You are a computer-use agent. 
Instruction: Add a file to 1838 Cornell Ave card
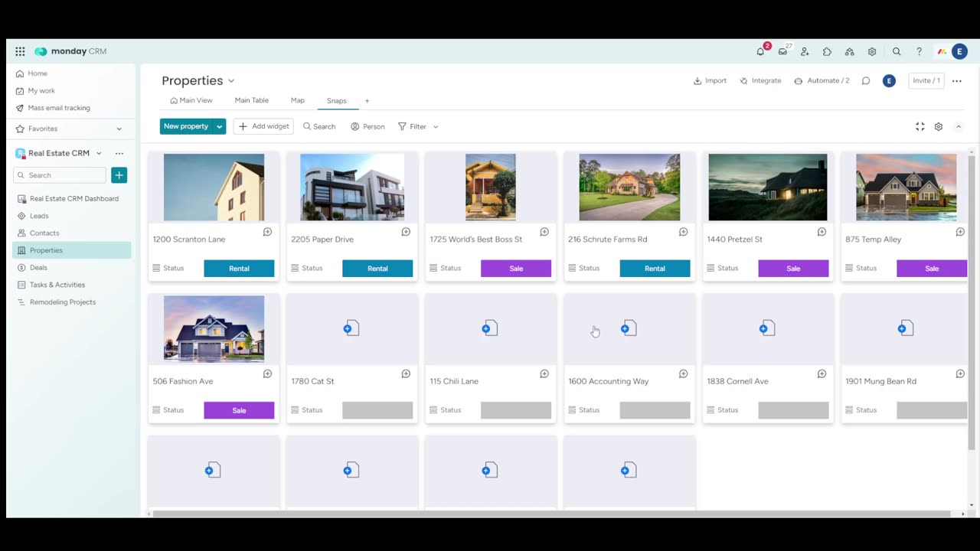[x=767, y=328]
